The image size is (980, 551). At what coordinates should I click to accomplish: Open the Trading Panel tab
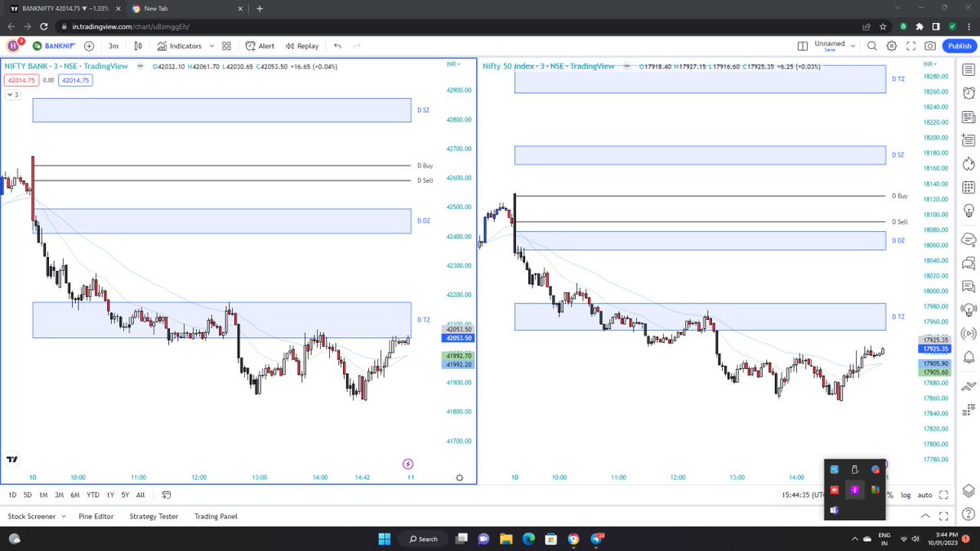point(216,517)
